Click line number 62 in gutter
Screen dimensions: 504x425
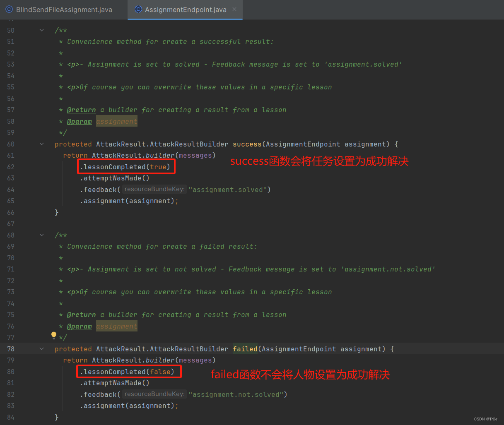[11, 167]
